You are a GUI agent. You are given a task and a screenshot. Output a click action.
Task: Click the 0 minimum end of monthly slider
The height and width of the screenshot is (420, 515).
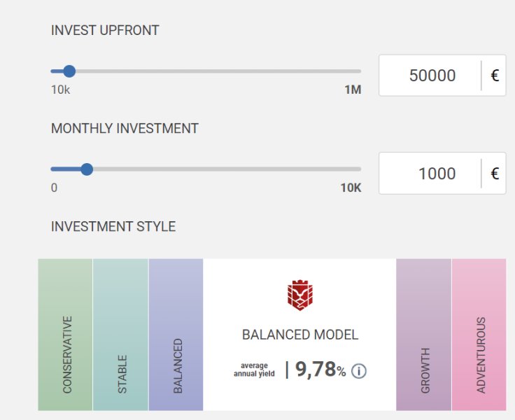[x=52, y=169]
